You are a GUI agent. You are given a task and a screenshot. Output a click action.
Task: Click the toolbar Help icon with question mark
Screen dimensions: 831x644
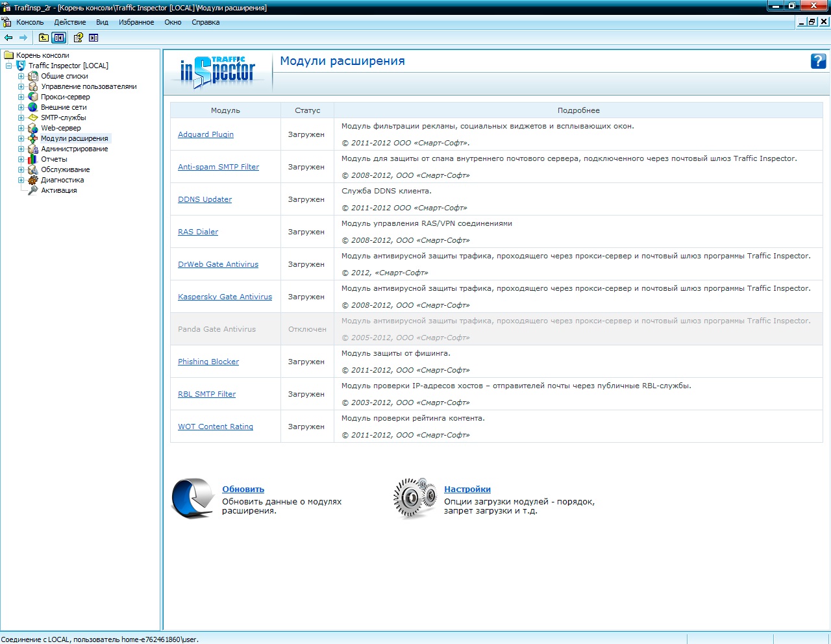pos(79,38)
